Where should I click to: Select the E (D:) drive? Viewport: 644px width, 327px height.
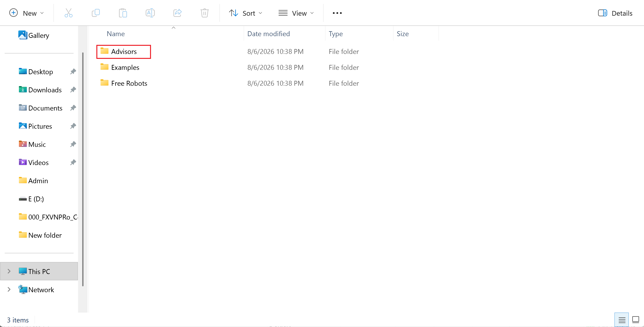point(31,199)
